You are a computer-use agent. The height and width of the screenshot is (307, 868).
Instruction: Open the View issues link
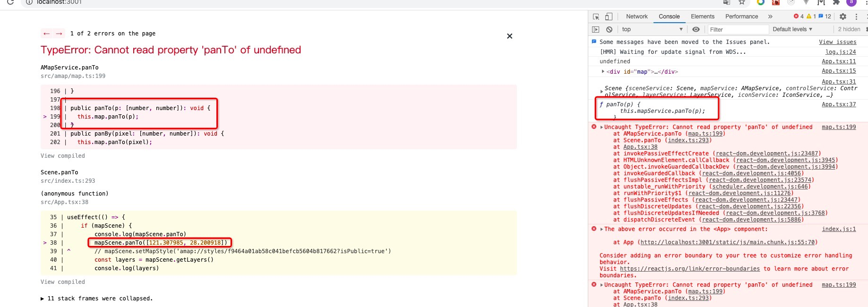click(837, 42)
